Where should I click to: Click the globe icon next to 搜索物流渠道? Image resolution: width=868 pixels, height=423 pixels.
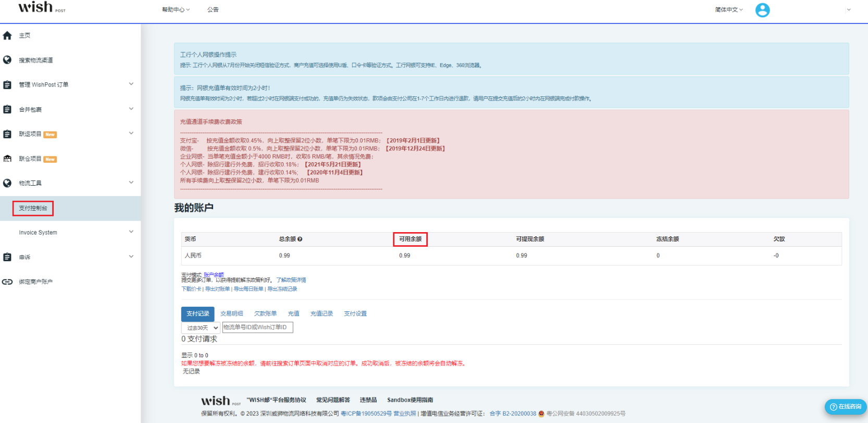(7, 60)
